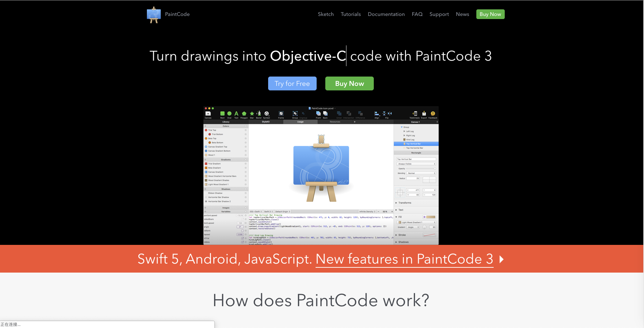Open the iOS Swift platform dropdown
This screenshot has width=644, height=328.
click(x=256, y=212)
